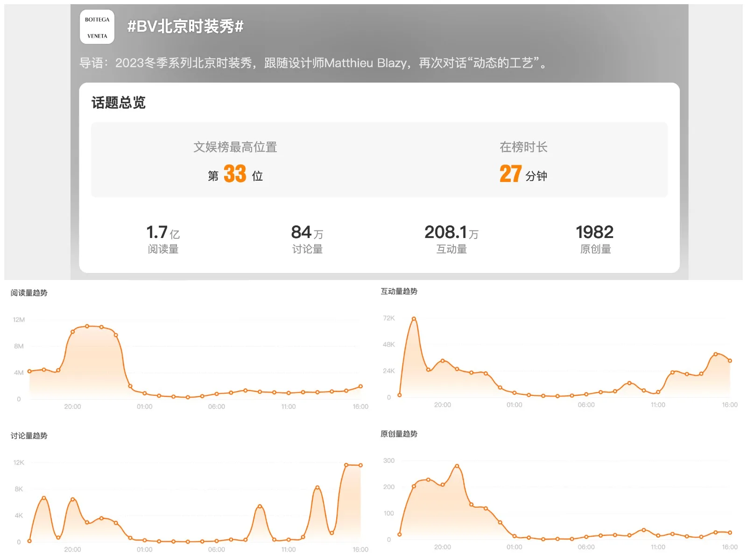Select the peak data point on 互动量趋势 chart
This screenshot has width=747, height=560.
tap(413, 319)
